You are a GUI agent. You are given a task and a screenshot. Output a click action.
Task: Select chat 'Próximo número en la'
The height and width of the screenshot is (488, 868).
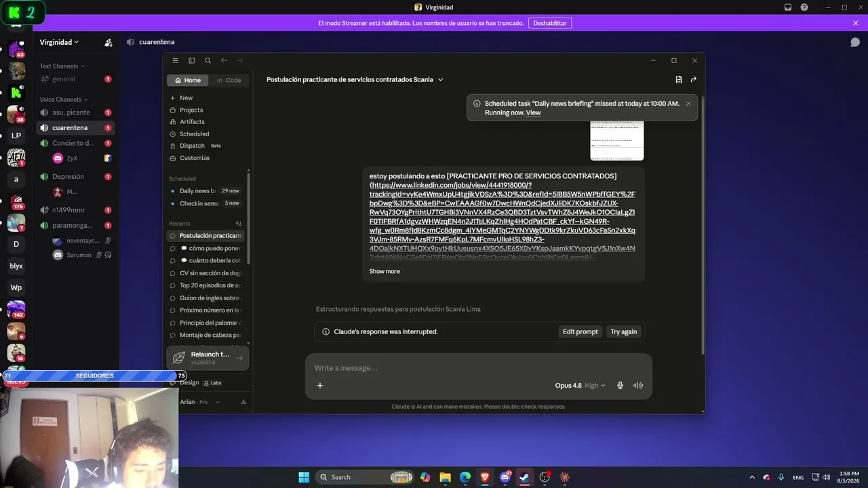[x=205, y=310]
